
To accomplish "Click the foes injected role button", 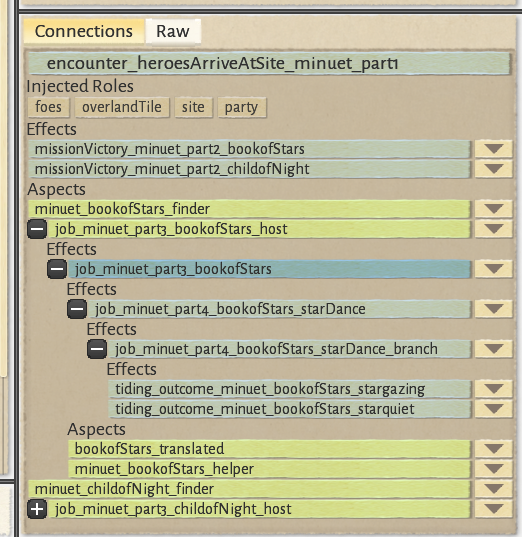I will [48, 107].
